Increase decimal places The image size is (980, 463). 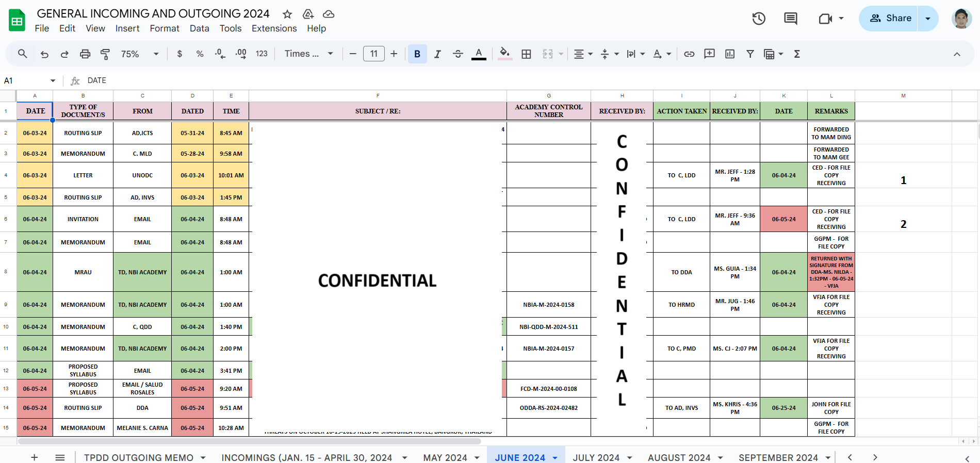tap(241, 54)
